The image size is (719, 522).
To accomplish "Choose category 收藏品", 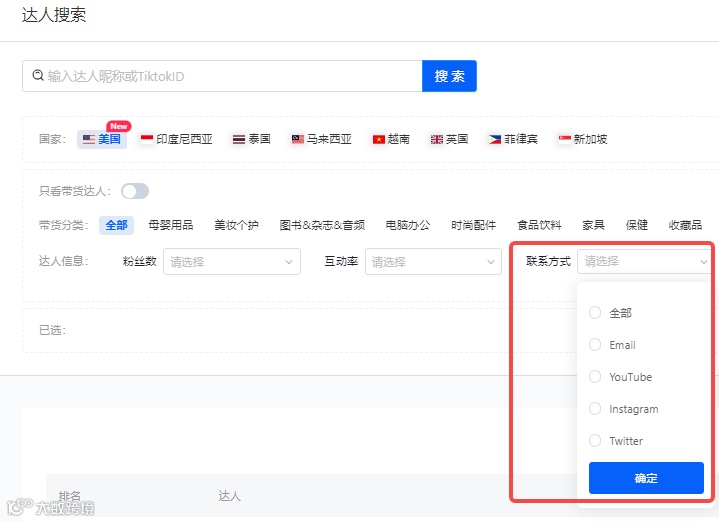I will (686, 225).
